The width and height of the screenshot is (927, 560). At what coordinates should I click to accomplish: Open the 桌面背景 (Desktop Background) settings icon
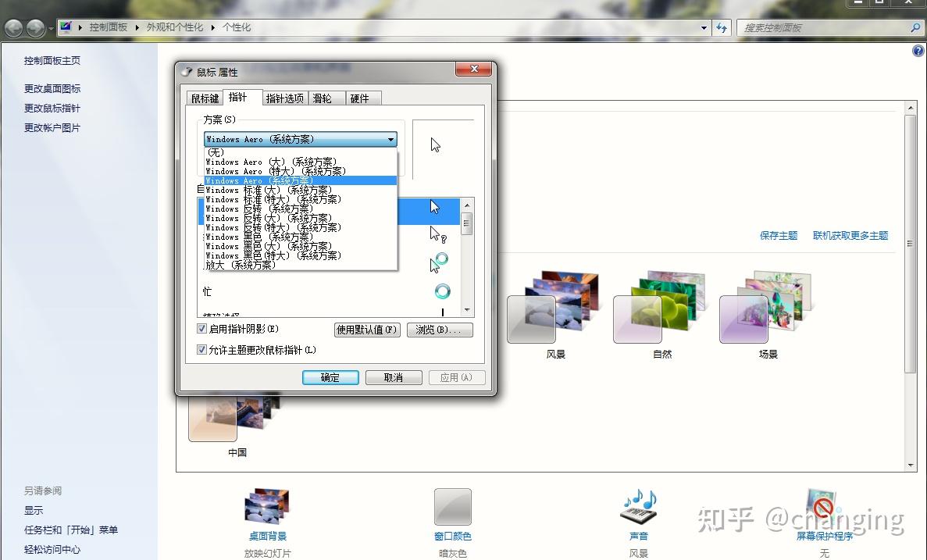click(x=266, y=505)
